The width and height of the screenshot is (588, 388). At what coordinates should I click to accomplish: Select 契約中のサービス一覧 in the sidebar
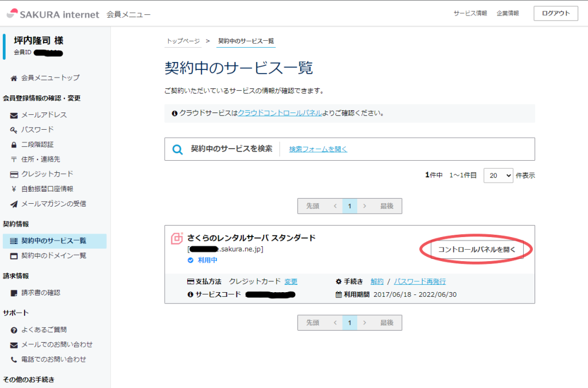[53, 240]
